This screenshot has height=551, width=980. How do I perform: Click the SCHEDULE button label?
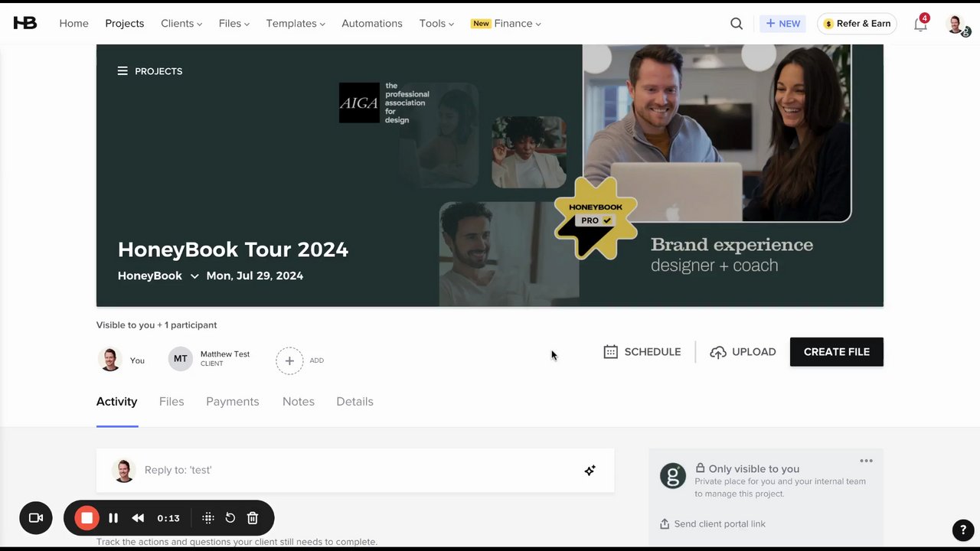[652, 352]
